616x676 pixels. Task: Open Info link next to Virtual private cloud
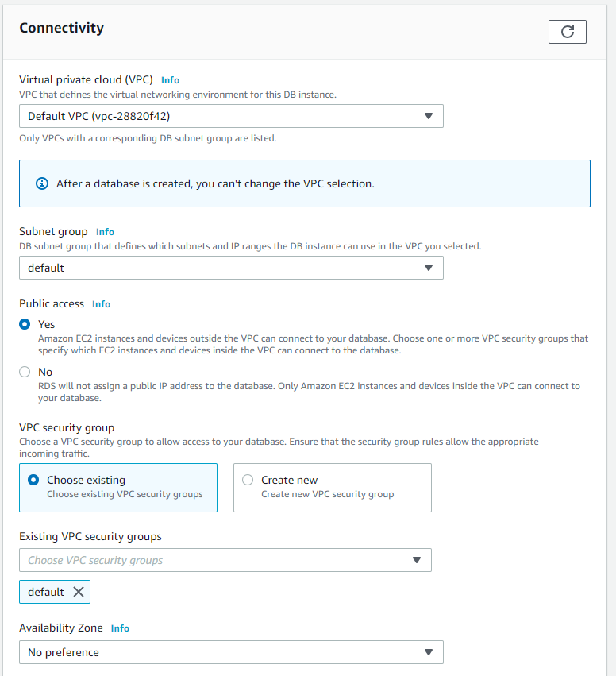point(170,80)
